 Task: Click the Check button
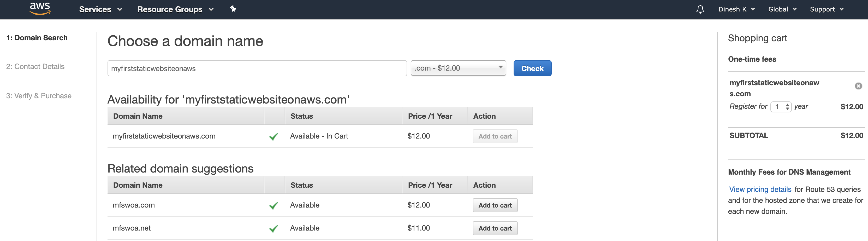pos(532,68)
